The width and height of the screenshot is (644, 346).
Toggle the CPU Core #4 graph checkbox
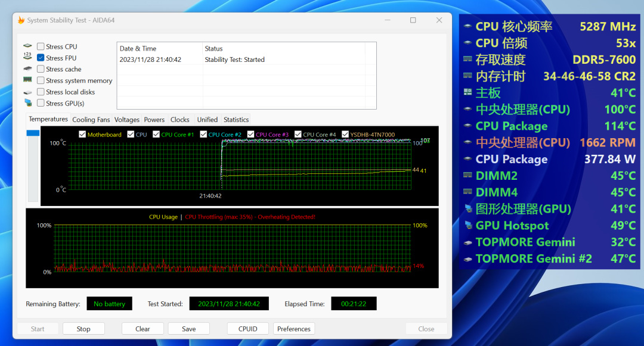pos(298,134)
